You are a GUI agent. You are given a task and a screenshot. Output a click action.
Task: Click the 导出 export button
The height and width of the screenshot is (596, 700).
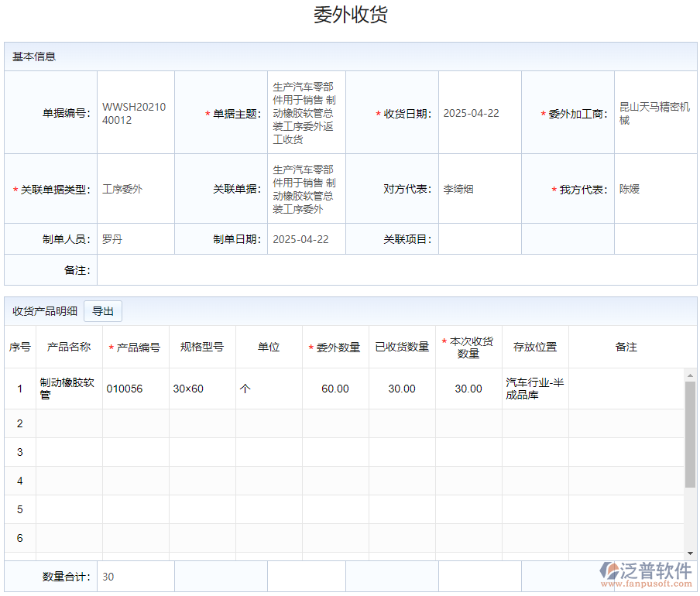[x=103, y=311]
